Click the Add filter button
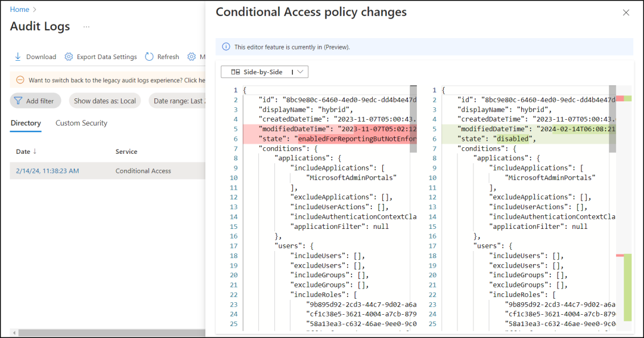Viewport: 644px width, 338px height. click(35, 101)
